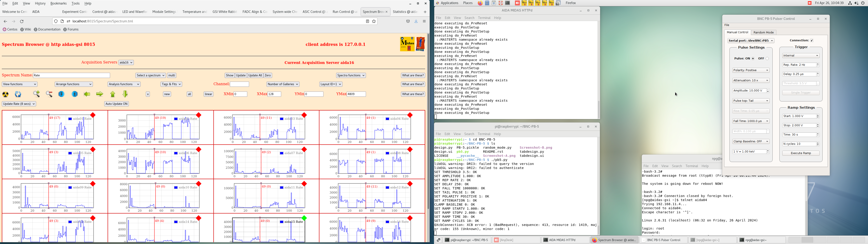The height and width of the screenshot is (244, 868).
Task: Click the zoom-out magnifier icon with minus
Action: coord(49,94)
